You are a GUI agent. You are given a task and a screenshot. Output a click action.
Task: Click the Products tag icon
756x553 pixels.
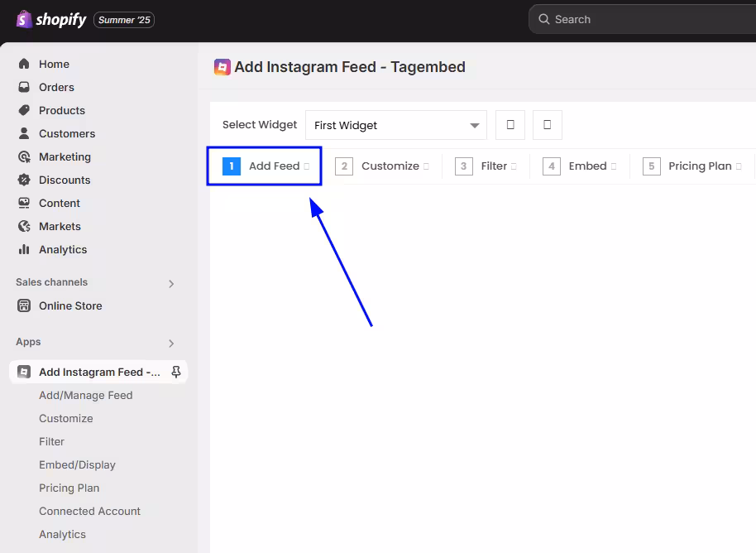pos(24,110)
